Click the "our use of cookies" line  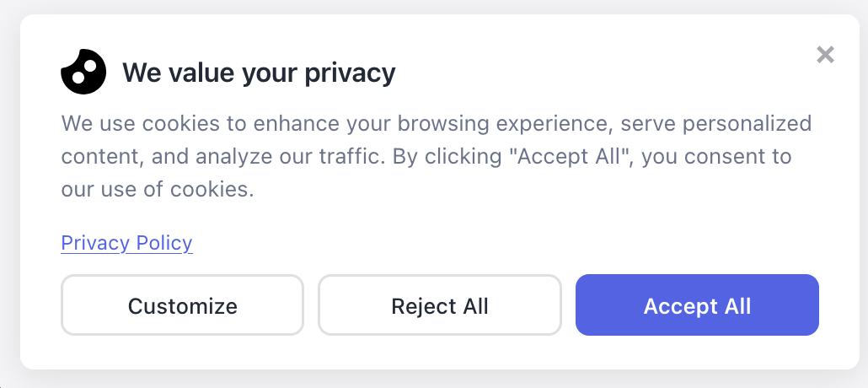pyautogui.click(x=158, y=190)
